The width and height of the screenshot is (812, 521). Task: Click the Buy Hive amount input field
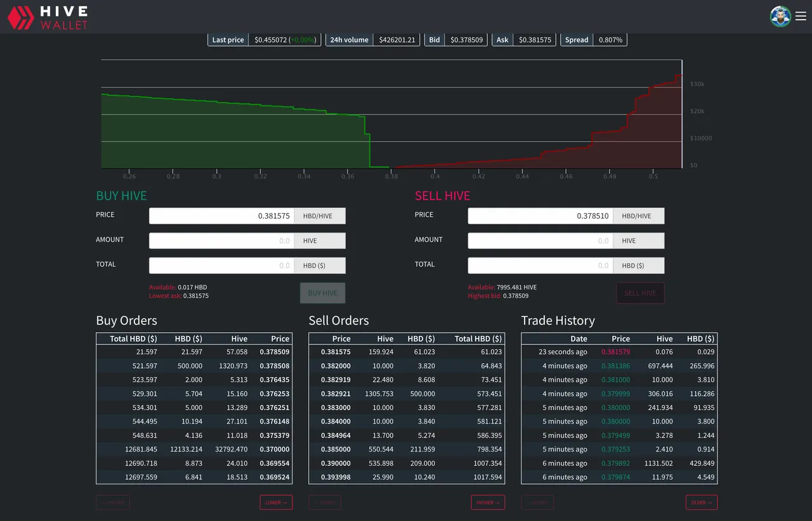(x=221, y=241)
